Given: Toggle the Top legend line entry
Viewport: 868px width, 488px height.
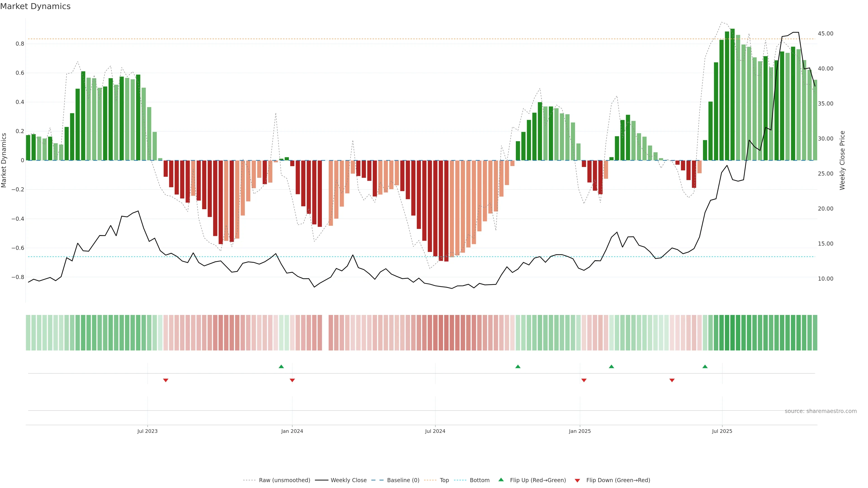Looking at the screenshot, I should tap(444, 480).
